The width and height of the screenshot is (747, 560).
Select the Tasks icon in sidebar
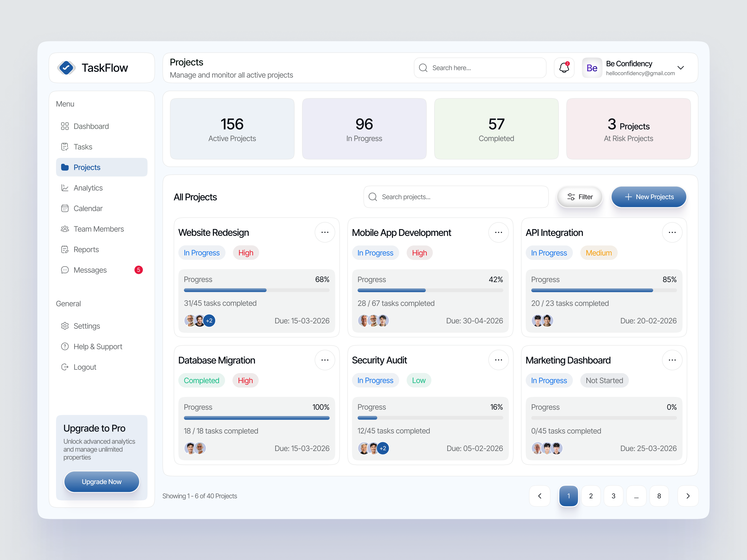[x=65, y=147]
